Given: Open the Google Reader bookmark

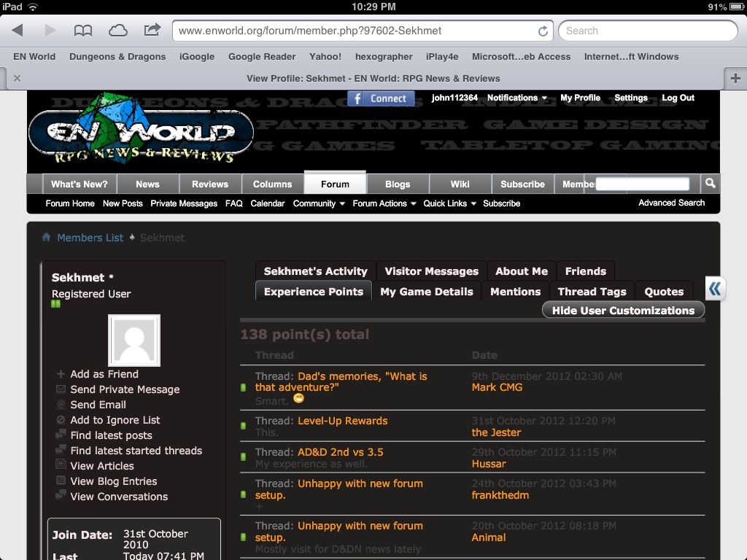Looking at the screenshot, I should click(x=262, y=57).
